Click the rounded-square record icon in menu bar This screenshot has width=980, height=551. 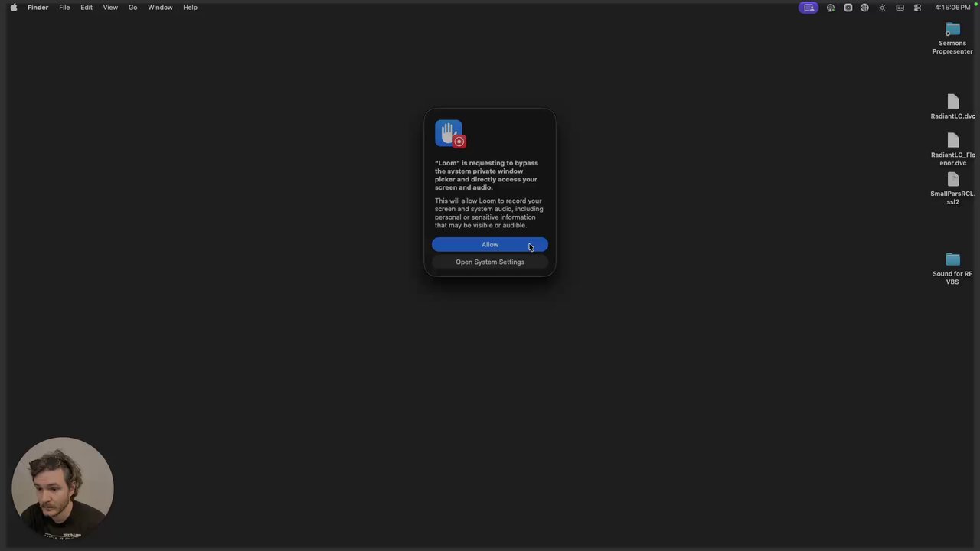click(x=848, y=8)
